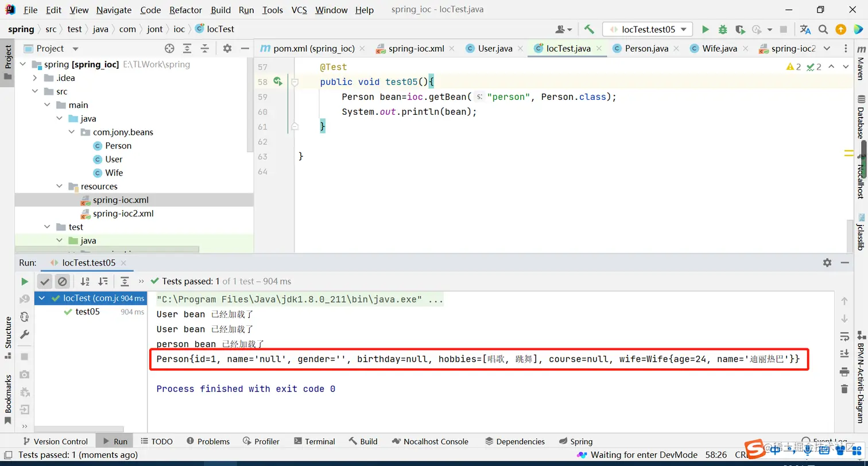The image size is (868, 466).
Task: Click the camera icon in Run sidebar
Action: click(25, 374)
